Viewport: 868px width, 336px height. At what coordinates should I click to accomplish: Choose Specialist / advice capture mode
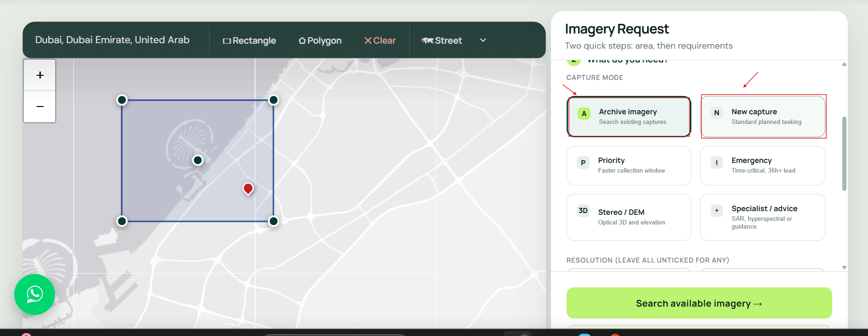point(762,217)
